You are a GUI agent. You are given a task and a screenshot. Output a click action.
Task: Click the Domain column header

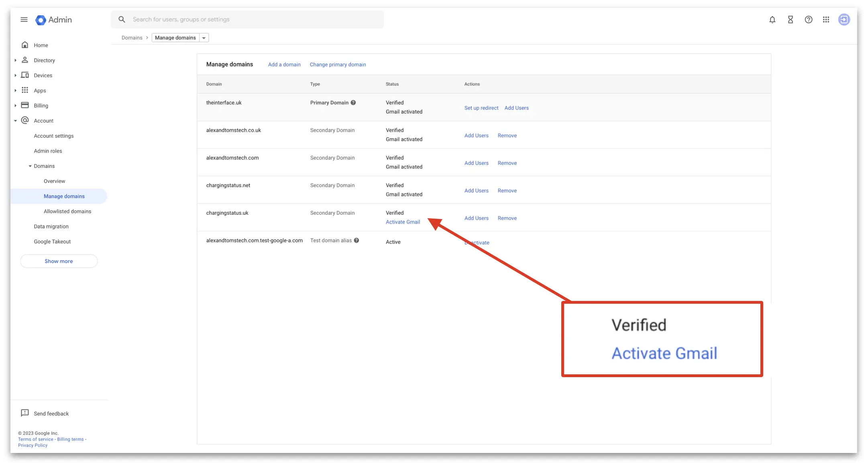click(x=214, y=84)
